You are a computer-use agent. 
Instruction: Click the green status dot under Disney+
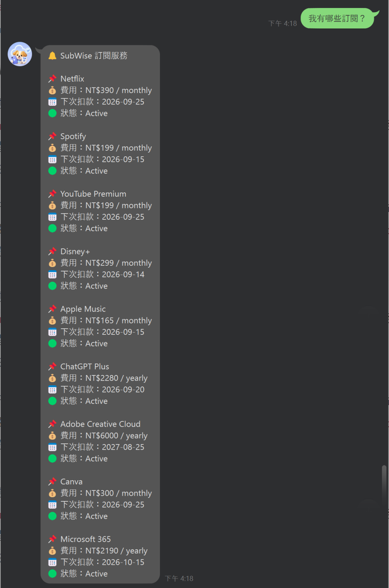coord(52,286)
